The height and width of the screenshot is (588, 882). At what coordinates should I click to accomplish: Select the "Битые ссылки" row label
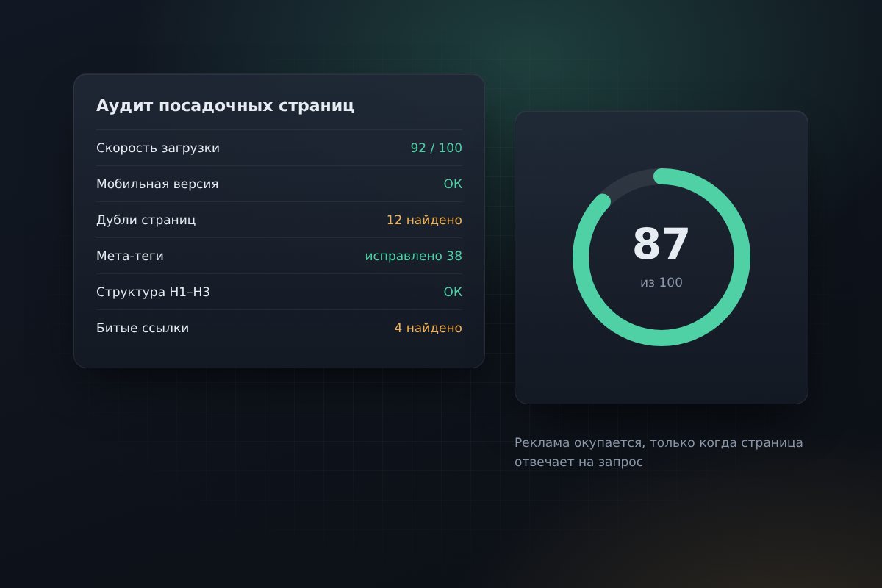coord(143,329)
